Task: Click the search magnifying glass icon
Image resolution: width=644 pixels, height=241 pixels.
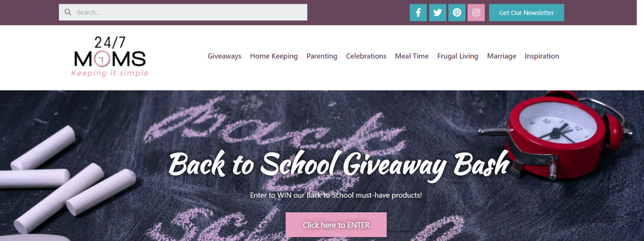Action: pos(68,12)
